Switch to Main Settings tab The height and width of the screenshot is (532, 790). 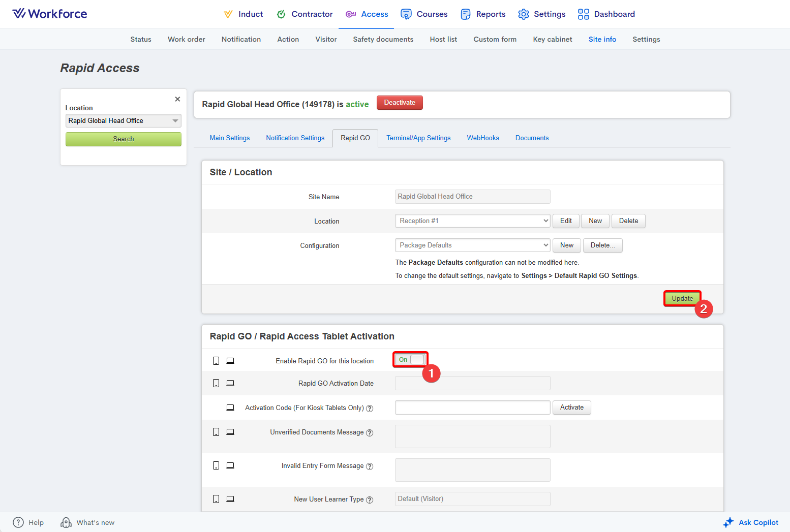tap(230, 138)
